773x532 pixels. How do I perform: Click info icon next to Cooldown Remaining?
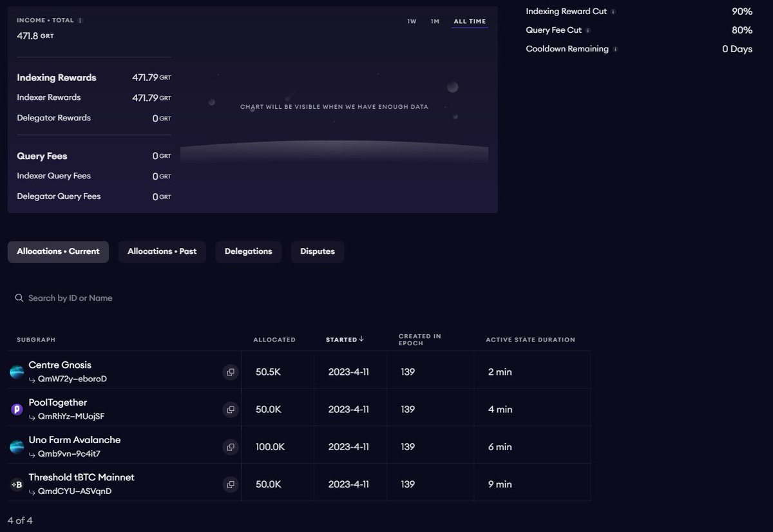(615, 49)
